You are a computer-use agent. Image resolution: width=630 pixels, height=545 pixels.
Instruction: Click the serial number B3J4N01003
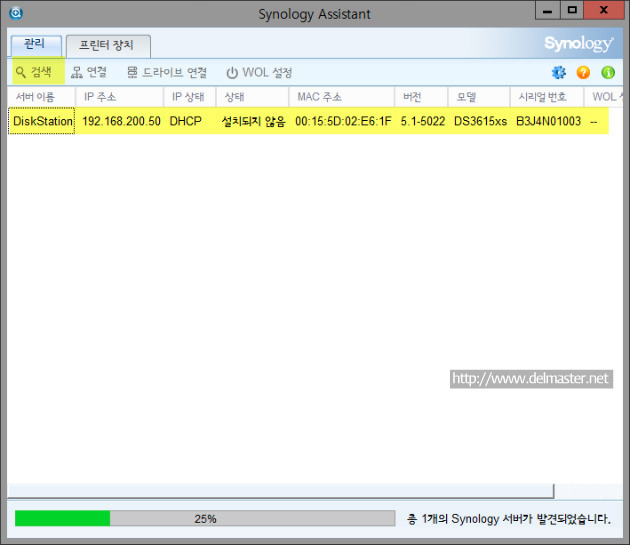(x=548, y=121)
